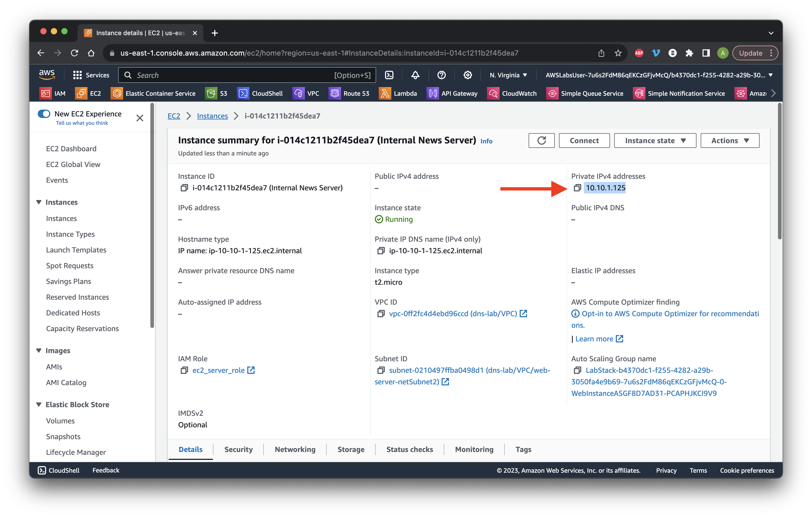Open the AWSLabsUser account menu
This screenshot has width=812, height=517.
[x=659, y=75]
